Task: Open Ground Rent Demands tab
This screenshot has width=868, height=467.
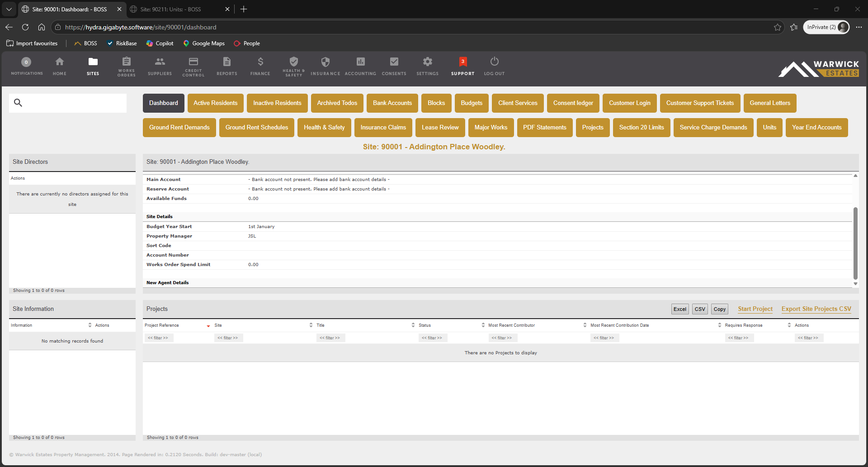Action: point(179,128)
